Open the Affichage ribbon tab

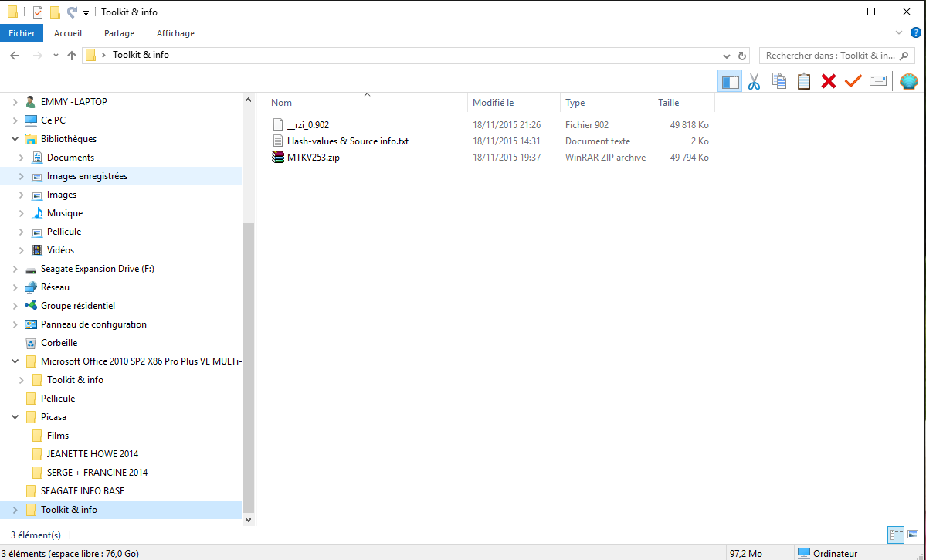[175, 33]
